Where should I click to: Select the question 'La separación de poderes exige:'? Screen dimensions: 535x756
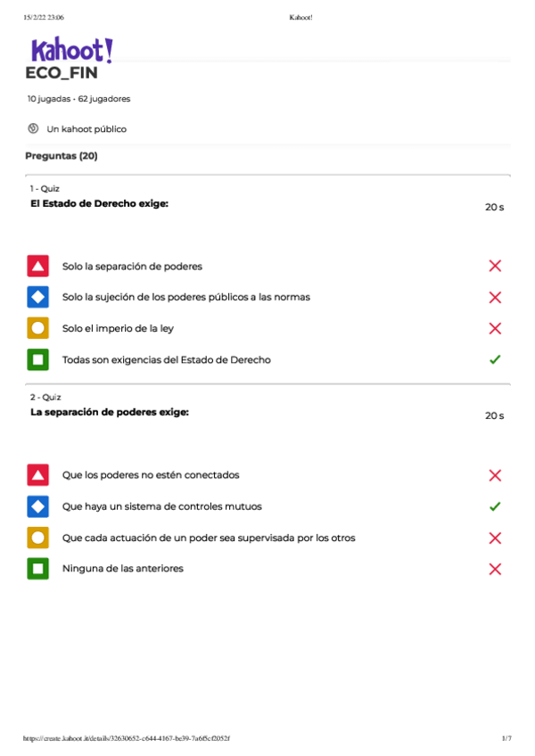(110, 412)
